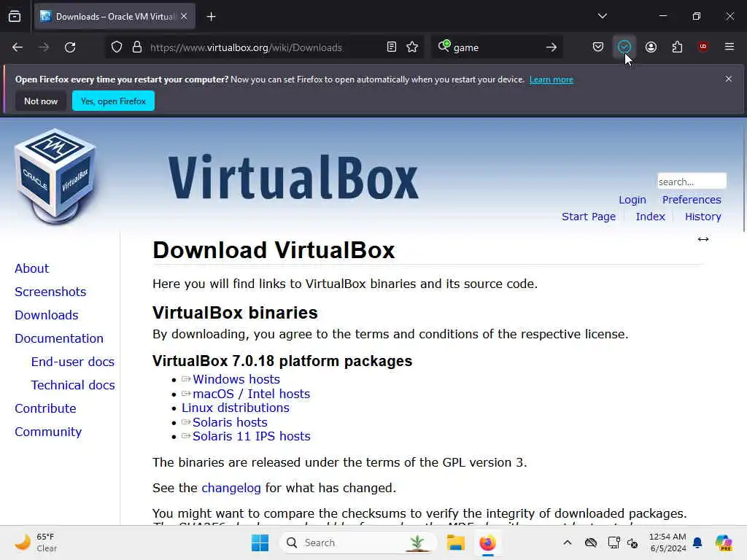Open End-user docs sidebar link
Image resolution: width=747 pixels, height=560 pixels.
click(73, 362)
